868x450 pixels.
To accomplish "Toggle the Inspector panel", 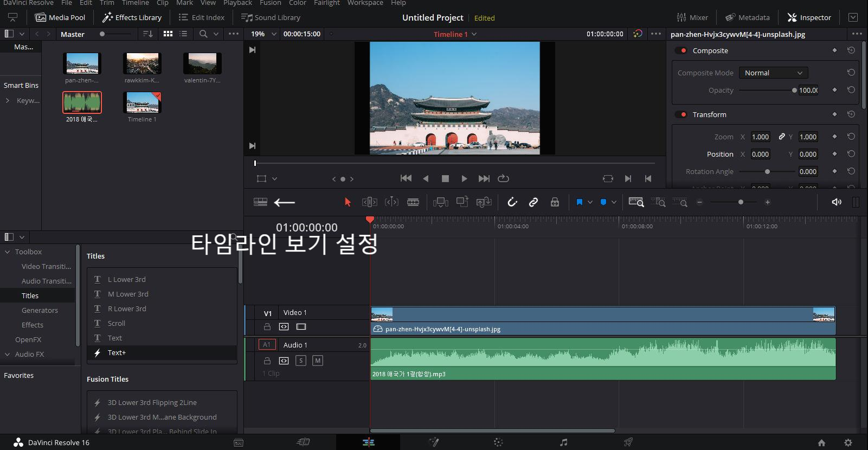I will (x=809, y=17).
